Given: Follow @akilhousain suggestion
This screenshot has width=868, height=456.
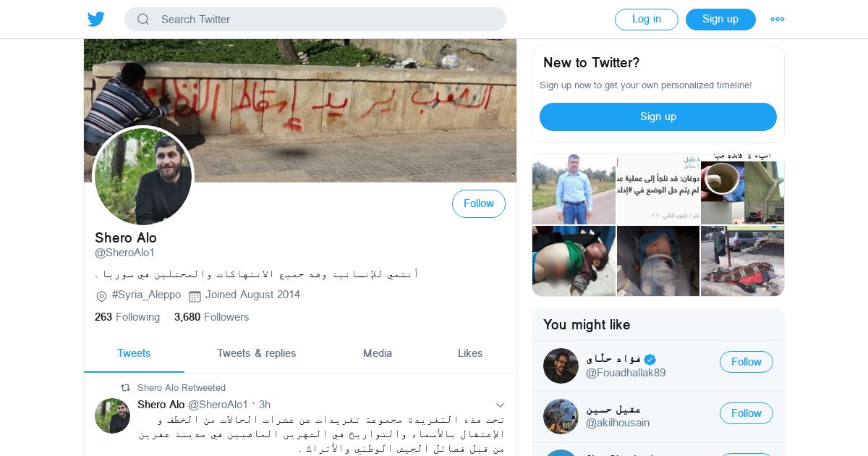Looking at the screenshot, I should [x=746, y=413].
